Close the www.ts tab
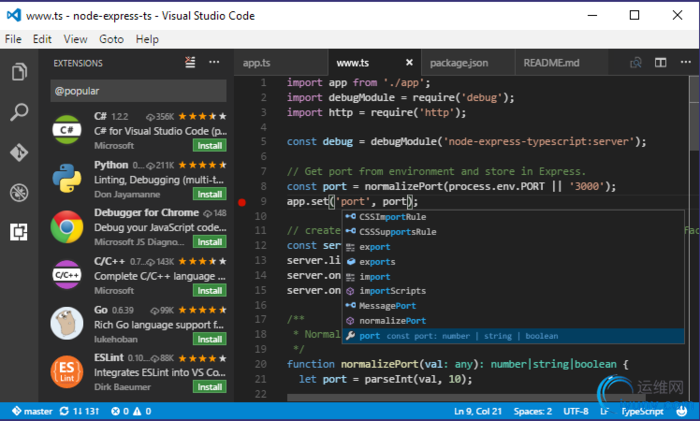Viewport: 700px width, 421px height. click(x=409, y=63)
